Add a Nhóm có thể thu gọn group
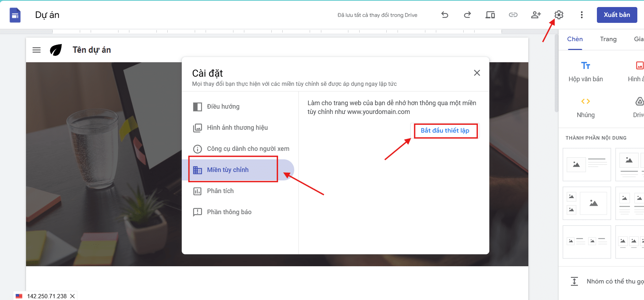The width and height of the screenshot is (644, 300). point(607,281)
